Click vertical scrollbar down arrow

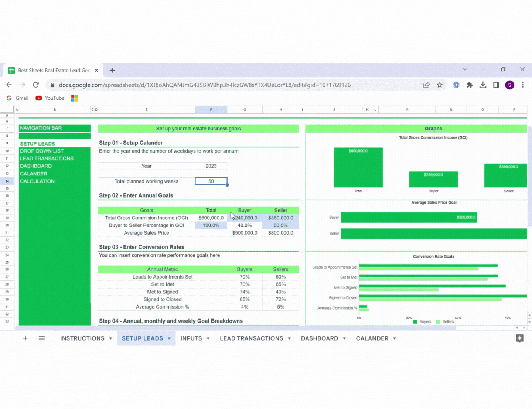529,322
